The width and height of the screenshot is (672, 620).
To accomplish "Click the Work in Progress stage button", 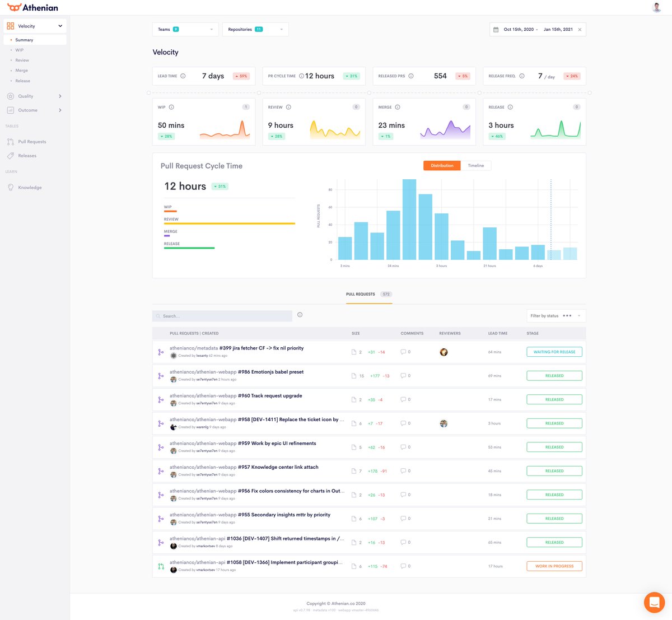I will click(554, 566).
